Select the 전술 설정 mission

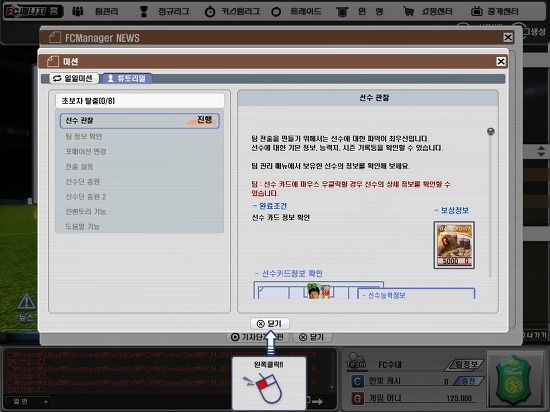(79, 167)
